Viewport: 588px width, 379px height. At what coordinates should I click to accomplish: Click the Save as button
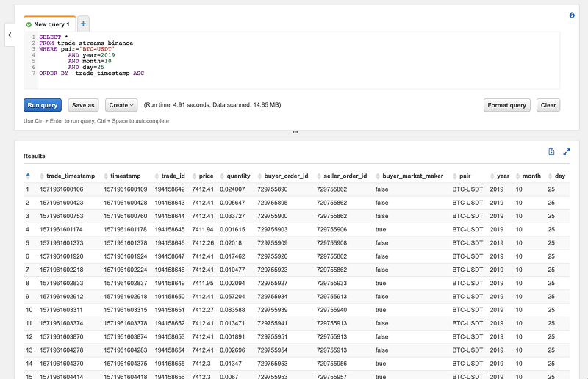point(83,105)
